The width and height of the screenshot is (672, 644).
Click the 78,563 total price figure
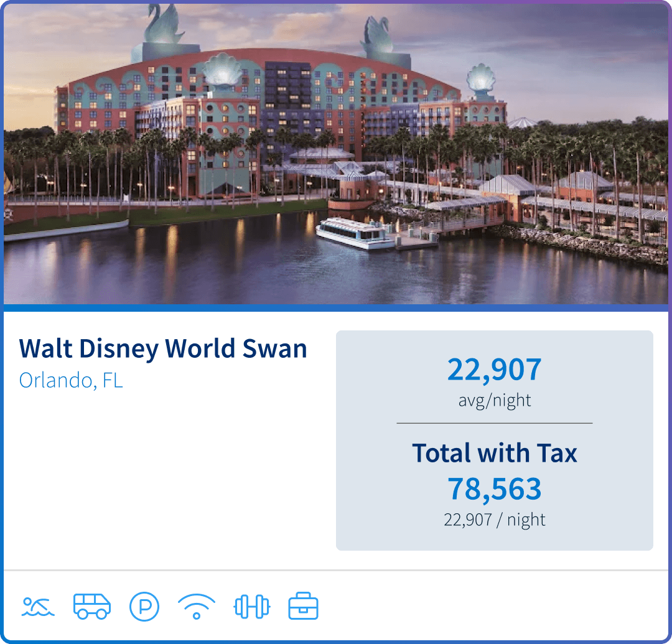point(495,489)
